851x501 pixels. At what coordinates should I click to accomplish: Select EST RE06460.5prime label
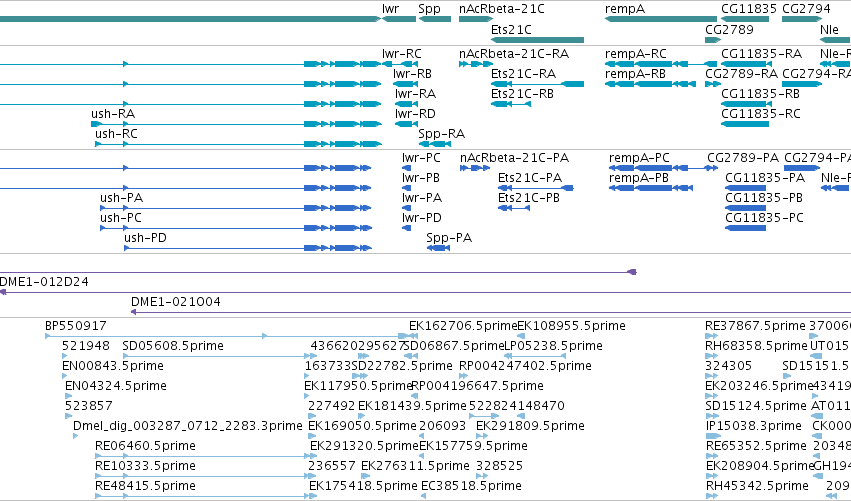pos(145,447)
